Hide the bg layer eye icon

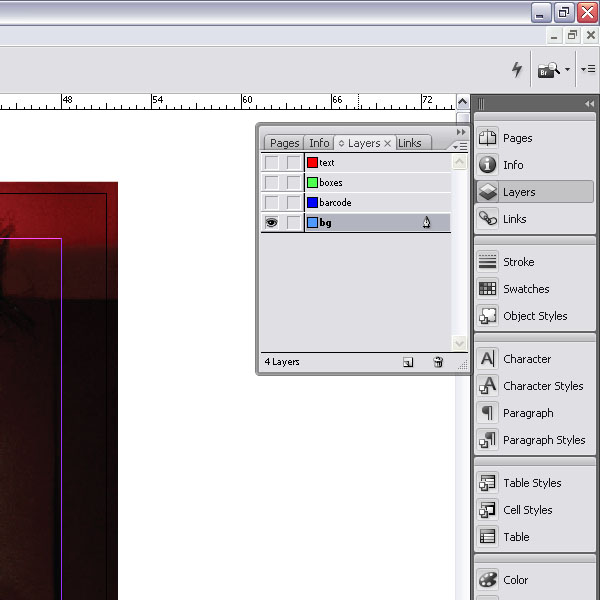click(272, 222)
